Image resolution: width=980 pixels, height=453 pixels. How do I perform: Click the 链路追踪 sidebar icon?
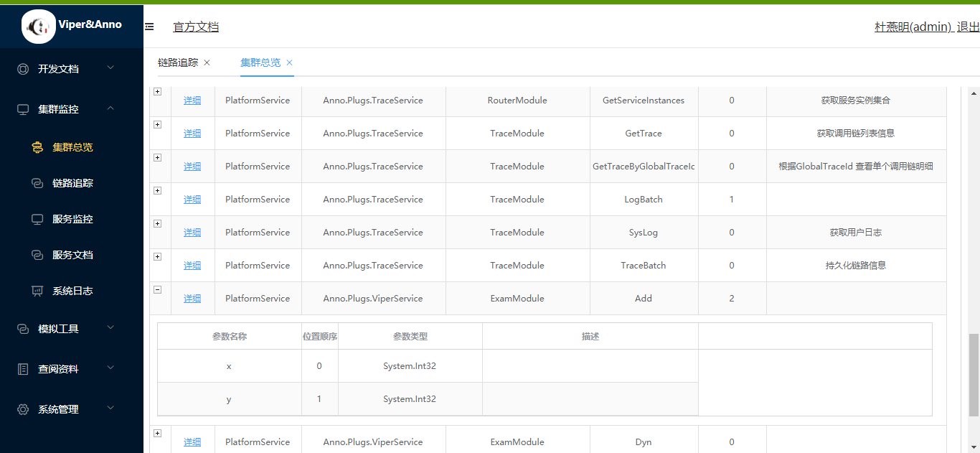(x=37, y=183)
